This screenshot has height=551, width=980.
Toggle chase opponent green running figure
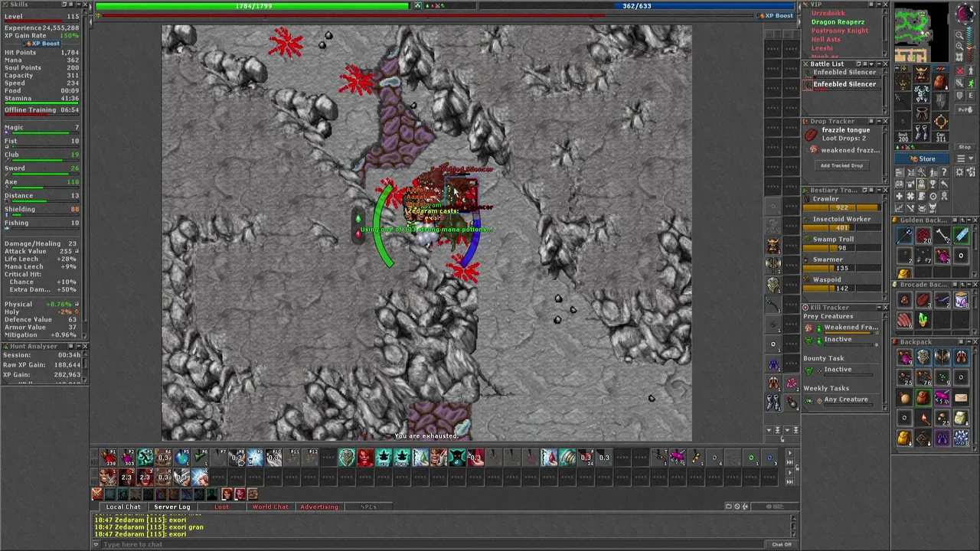coord(970,83)
